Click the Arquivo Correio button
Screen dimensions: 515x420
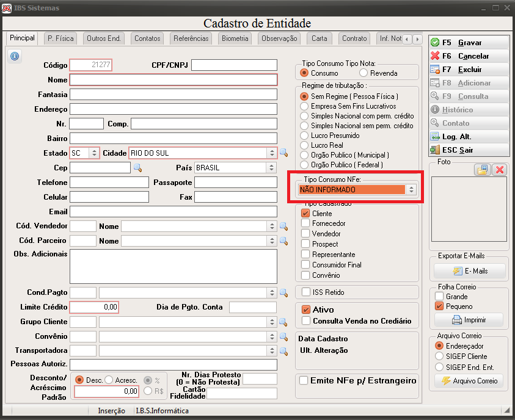[469, 381]
